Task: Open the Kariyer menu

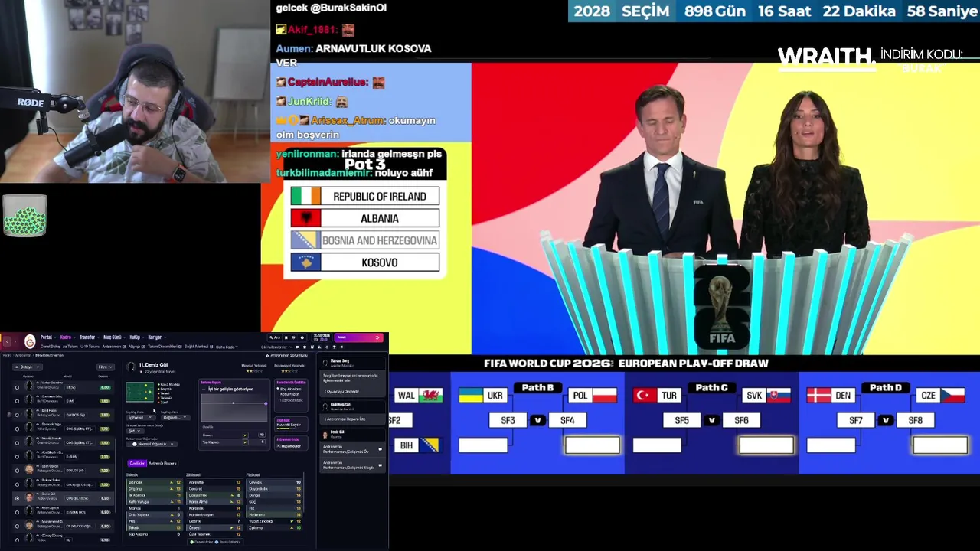Action: (x=155, y=337)
